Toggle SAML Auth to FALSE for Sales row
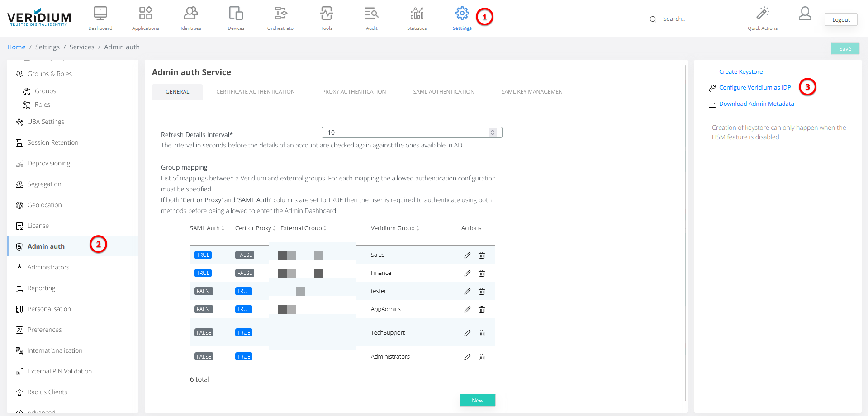This screenshot has width=868, height=416. (x=203, y=255)
